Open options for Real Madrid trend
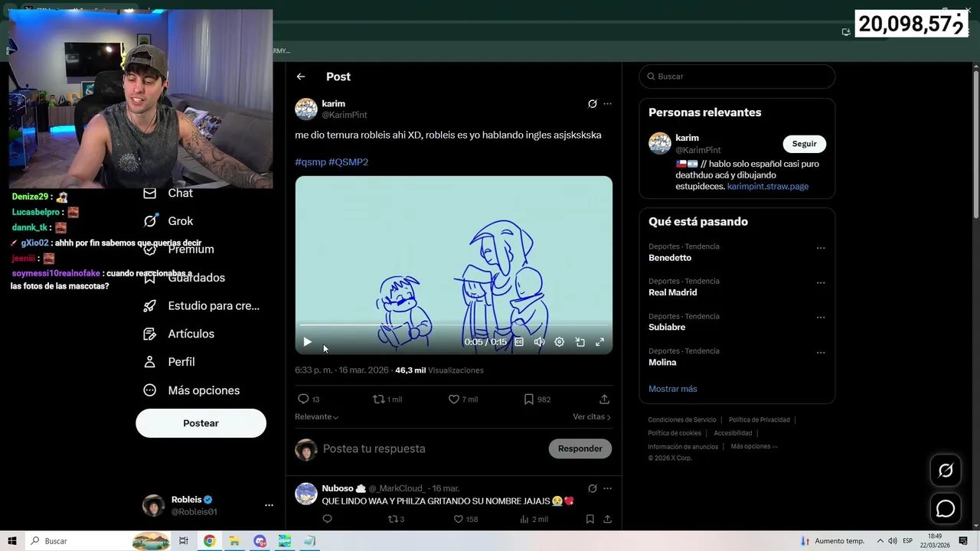 coord(821,282)
